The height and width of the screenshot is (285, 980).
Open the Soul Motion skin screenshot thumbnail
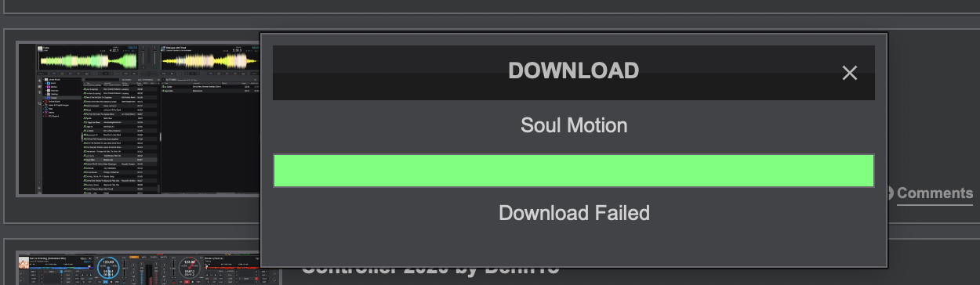click(138, 119)
